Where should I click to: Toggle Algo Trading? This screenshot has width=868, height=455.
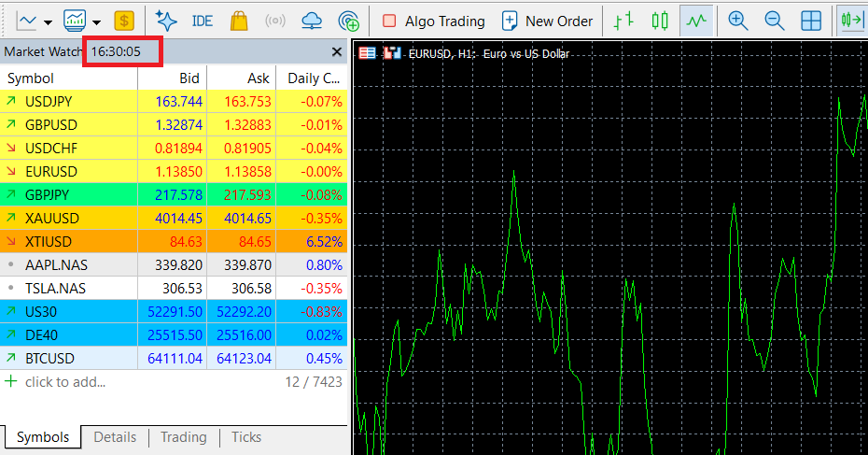(433, 21)
